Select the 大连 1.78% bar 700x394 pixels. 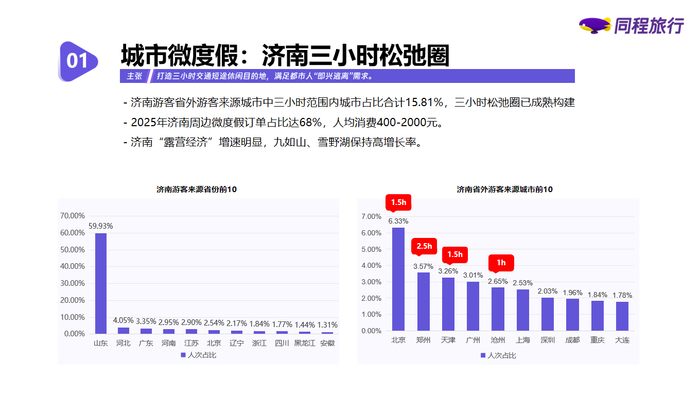[x=622, y=316]
